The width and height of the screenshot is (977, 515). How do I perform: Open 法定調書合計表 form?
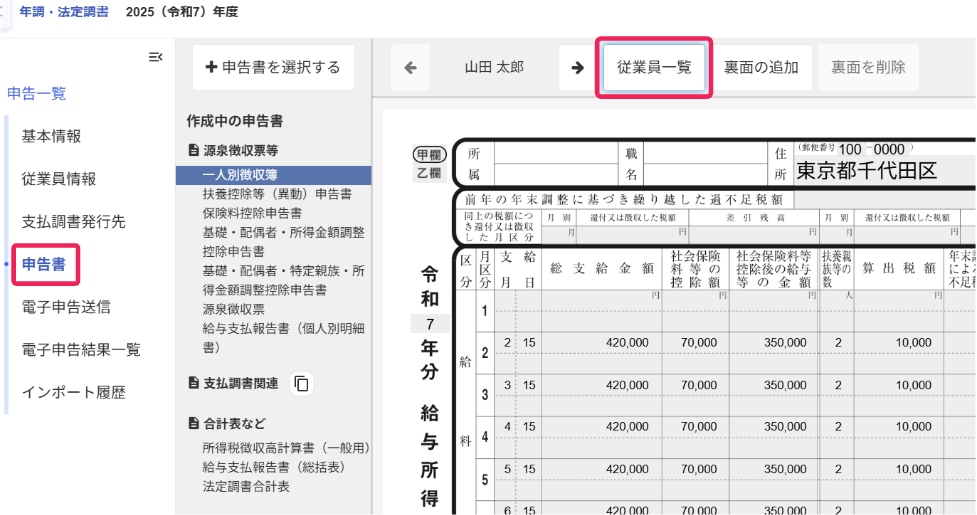pyautogui.click(x=246, y=487)
